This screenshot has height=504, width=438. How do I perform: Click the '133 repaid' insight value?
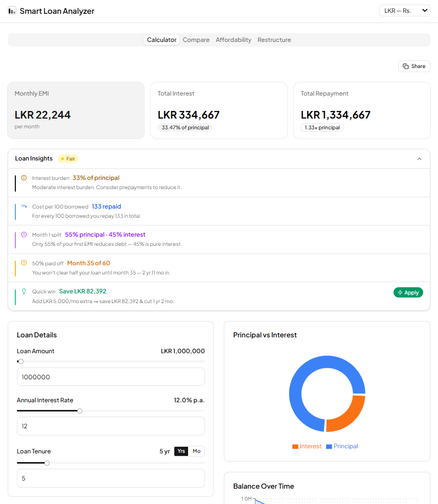click(x=106, y=207)
